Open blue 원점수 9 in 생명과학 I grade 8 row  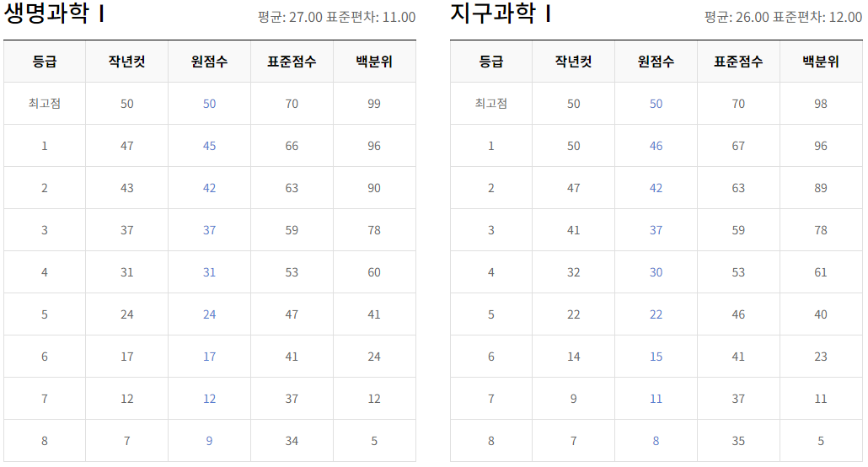pos(209,440)
